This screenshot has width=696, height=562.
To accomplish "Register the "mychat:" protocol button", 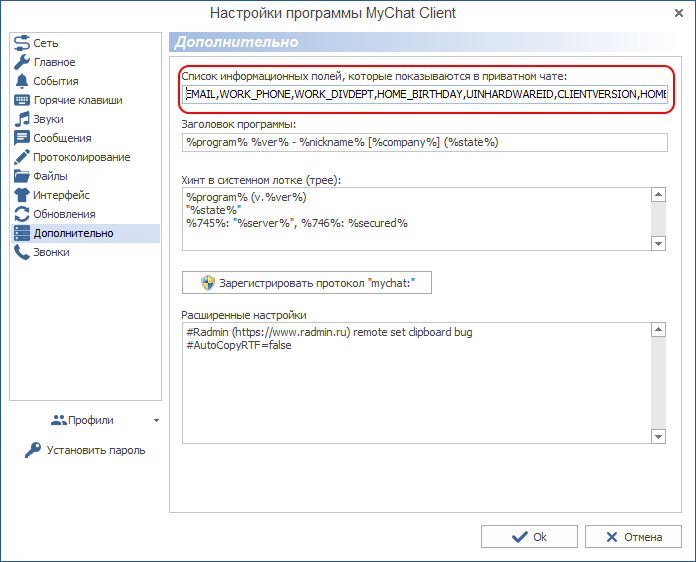I will 307,283.
